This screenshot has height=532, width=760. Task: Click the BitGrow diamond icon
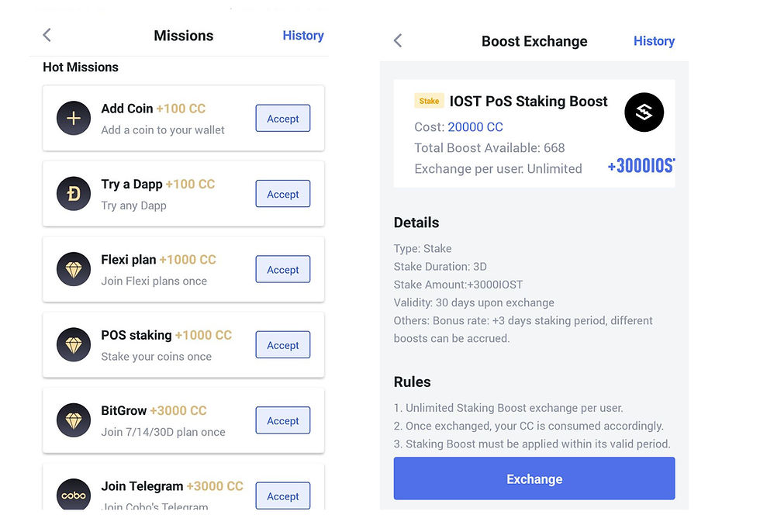pyautogui.click(x=74, y=420)
